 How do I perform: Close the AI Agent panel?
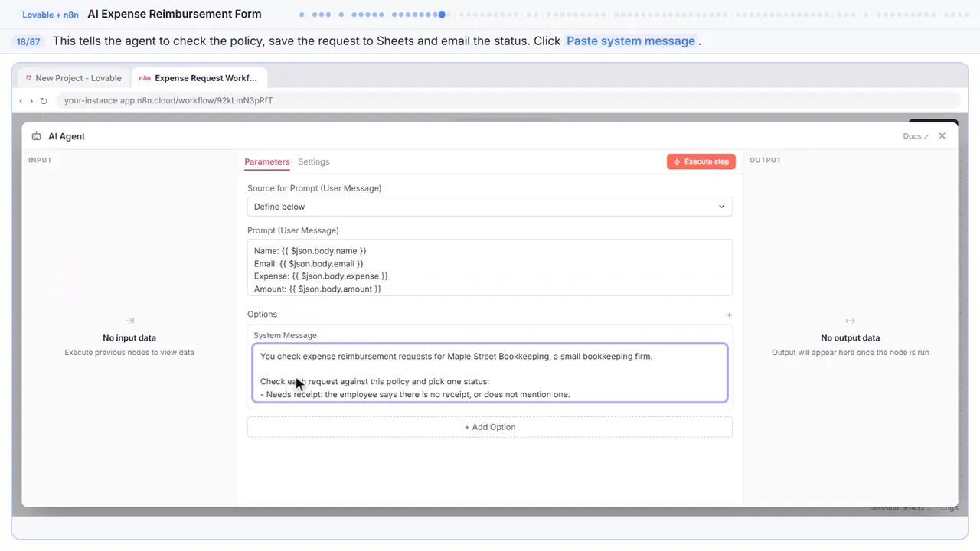coord(942,135)
